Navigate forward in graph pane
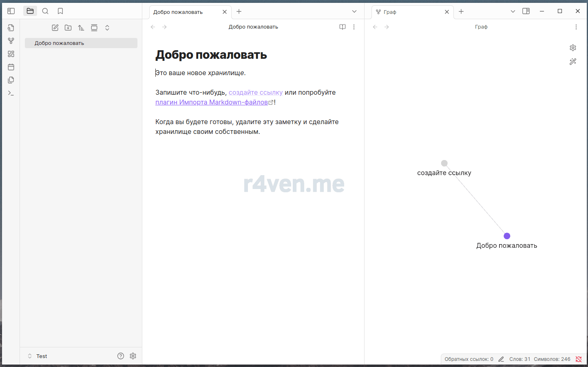Screen dimensions: 588x367 387,27
